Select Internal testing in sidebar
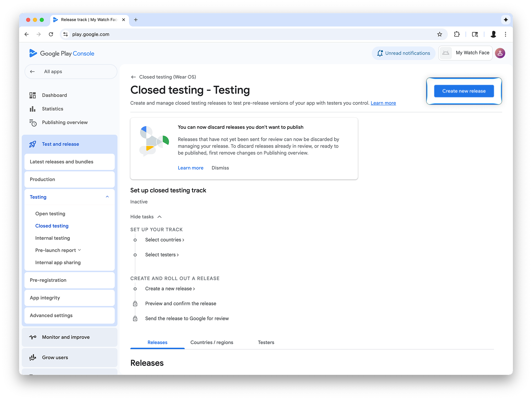Viewport: 532px width, 400px height. (x=53, y=238)
